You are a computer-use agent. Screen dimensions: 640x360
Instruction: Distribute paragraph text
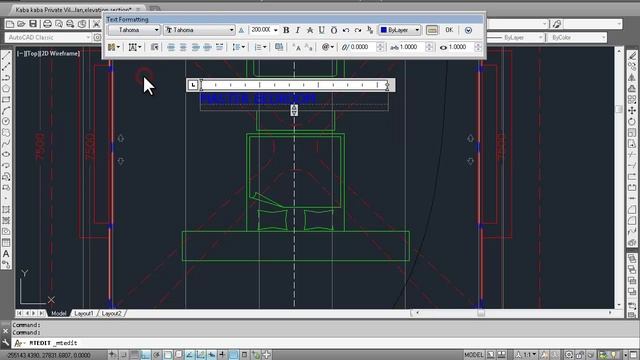point(219,47)
